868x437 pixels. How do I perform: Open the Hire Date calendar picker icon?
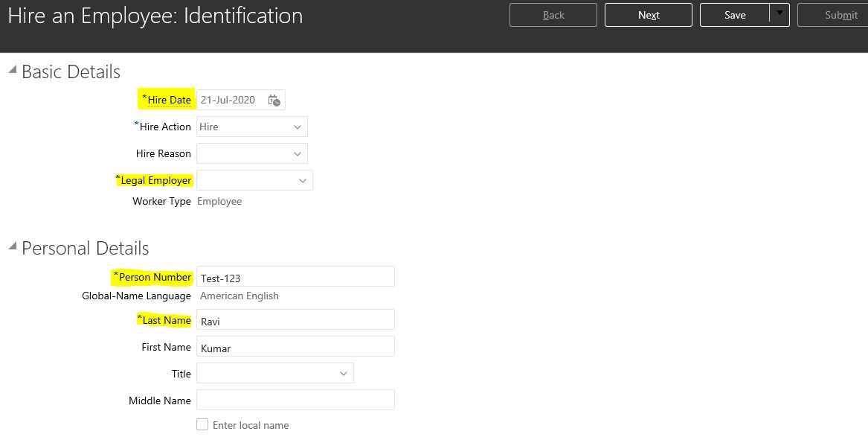tap(273, 99)
